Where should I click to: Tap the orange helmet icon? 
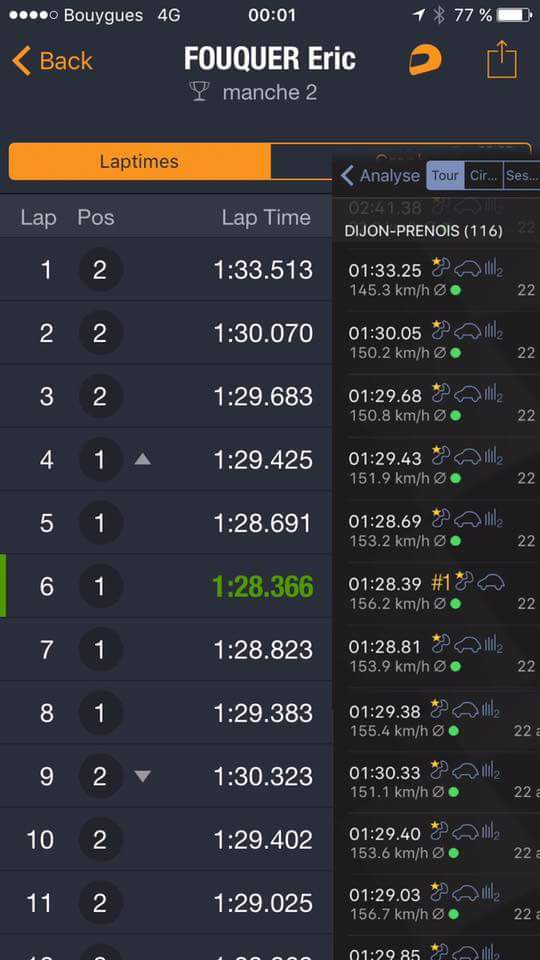point(426,60)
